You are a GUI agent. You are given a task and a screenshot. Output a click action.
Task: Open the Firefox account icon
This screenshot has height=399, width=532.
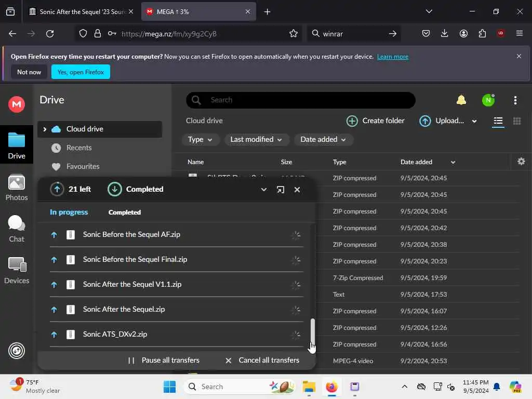[463, 34]
